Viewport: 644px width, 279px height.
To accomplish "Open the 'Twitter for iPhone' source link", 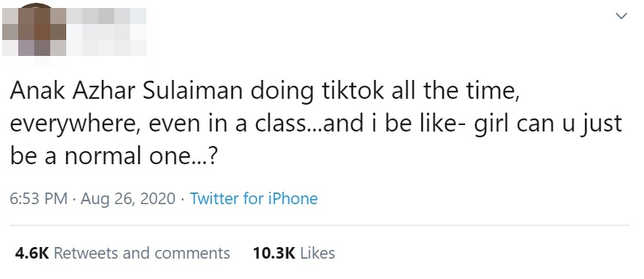I will tap(254, 199).
